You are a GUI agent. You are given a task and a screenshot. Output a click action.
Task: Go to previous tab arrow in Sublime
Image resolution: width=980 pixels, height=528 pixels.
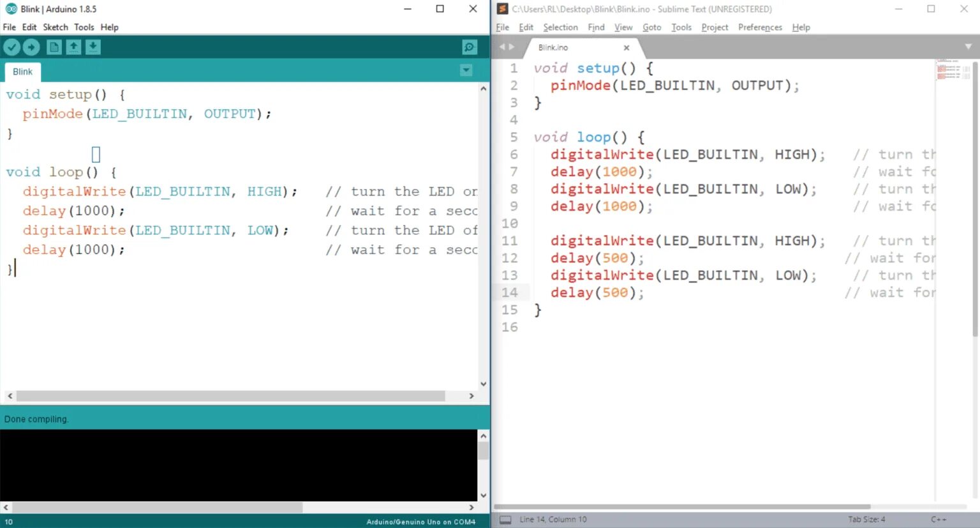pos(502,47)
